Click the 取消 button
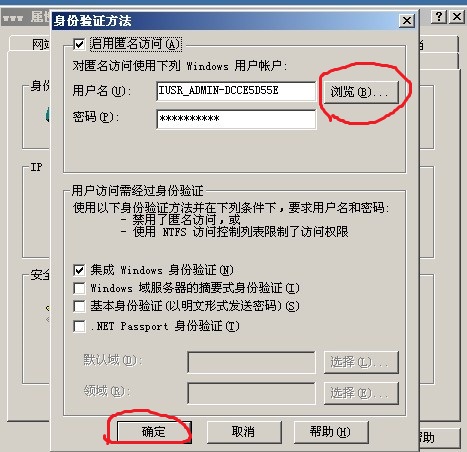467x452 pixels. point(244,432)
